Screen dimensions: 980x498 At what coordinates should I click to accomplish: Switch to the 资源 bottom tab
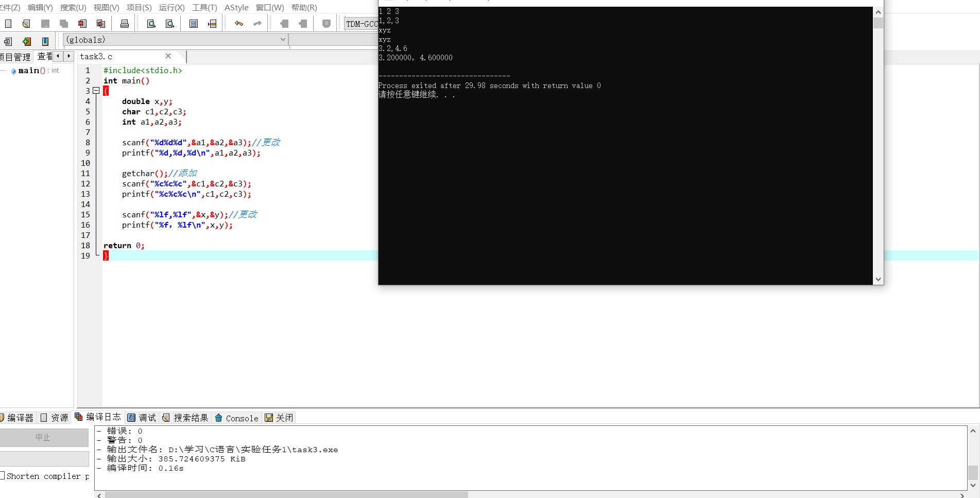(55, 418)
